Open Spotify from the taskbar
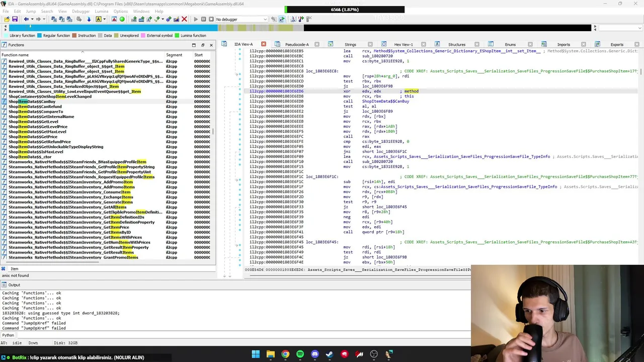644x362 pixels. click(x=300, y=354)
